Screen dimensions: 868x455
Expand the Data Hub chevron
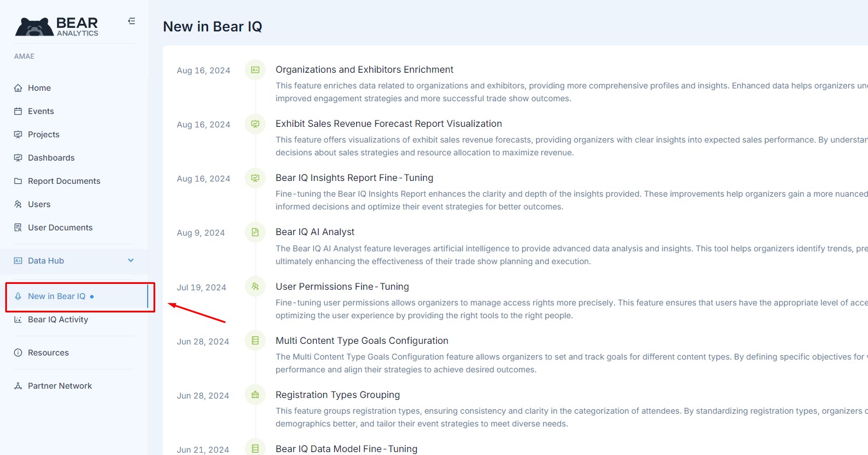click(x=131, y=261)
